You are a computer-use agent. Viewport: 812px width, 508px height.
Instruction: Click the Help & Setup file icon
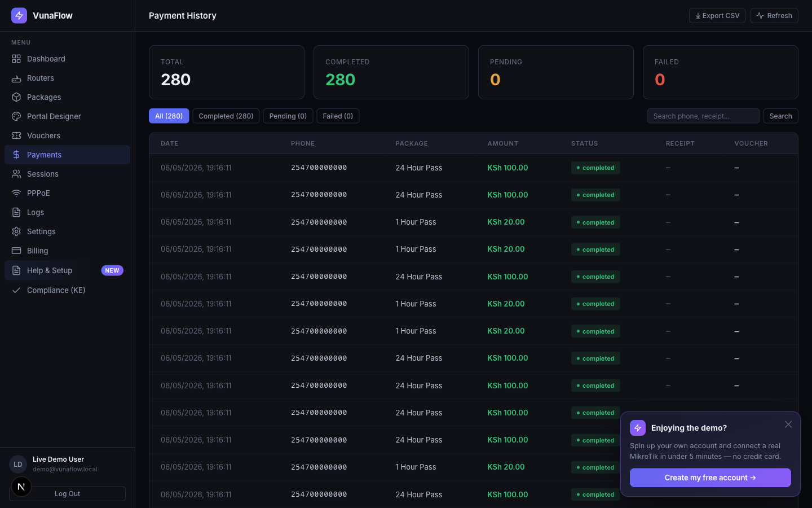16,270
